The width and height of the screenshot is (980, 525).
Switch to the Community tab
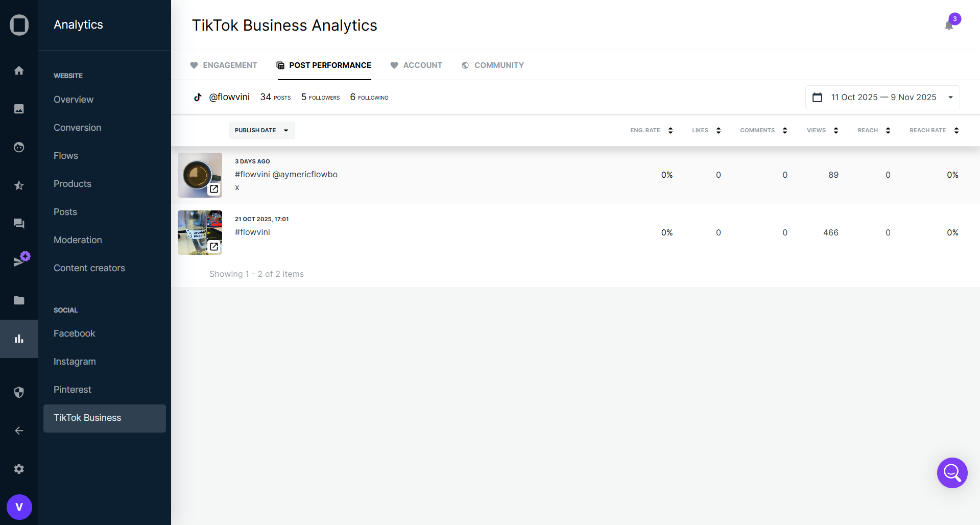point(493,65)
